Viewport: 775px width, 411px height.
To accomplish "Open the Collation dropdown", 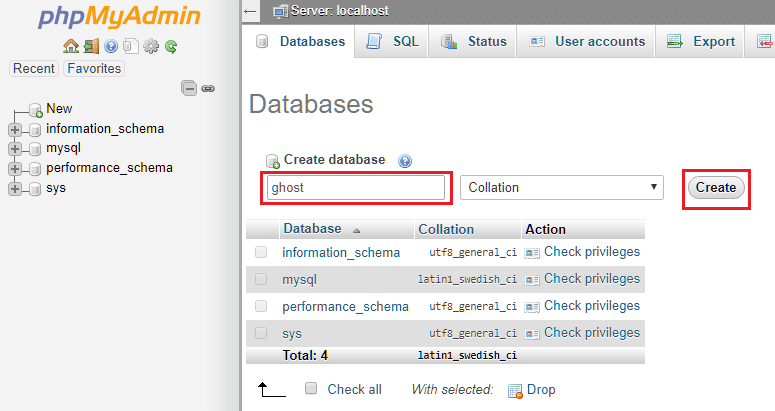I will (562, 187).
